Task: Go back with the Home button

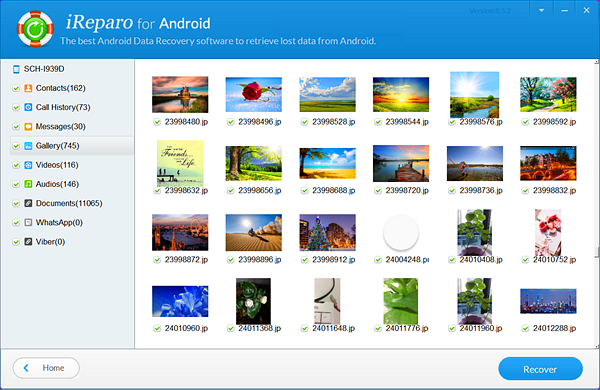Action: [46, 368]
